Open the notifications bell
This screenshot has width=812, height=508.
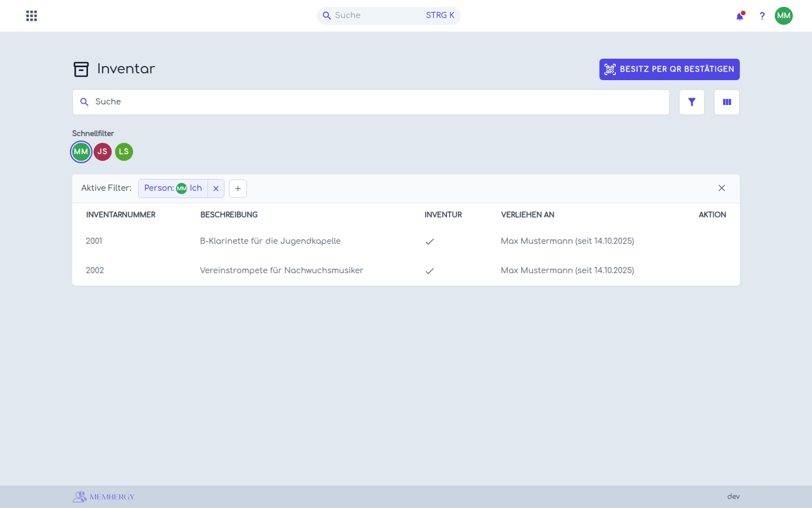(740, 16)
